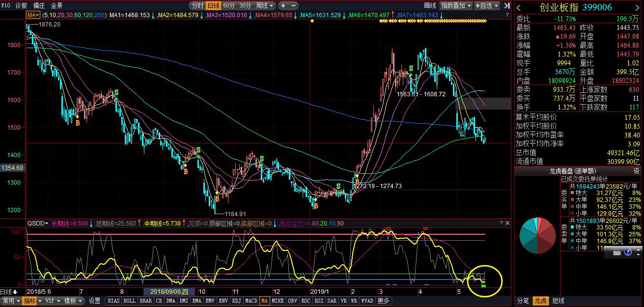The width and height of the screenshot is (644, 307).
Task: Click the 诊股 button
Action: (22, 5)
